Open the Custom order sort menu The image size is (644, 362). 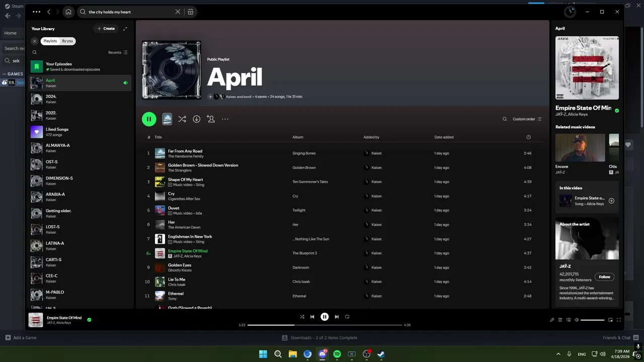[x=527, y=119]
